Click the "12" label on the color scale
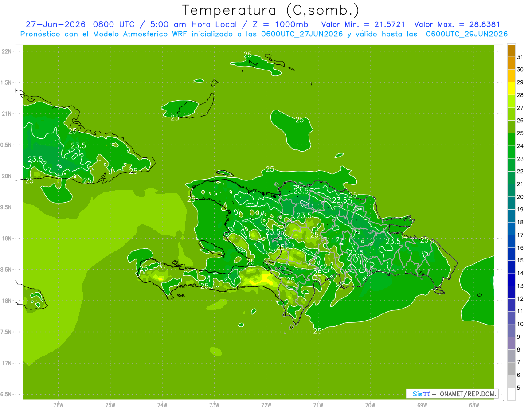 (x=520, y=299)
